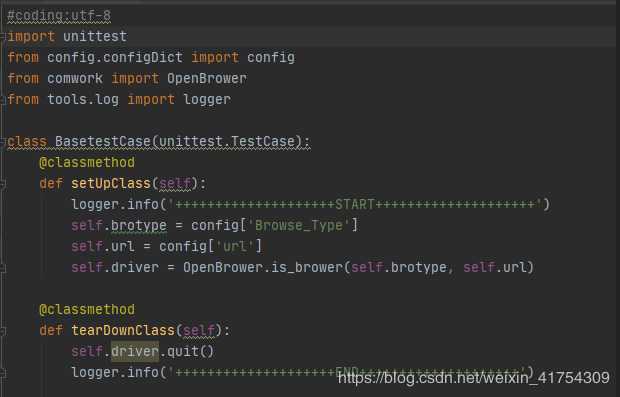This screenshot has height=397, width=620.
Task: Place cursor on 'unittest' in the import line
Action: pos(95,36)
